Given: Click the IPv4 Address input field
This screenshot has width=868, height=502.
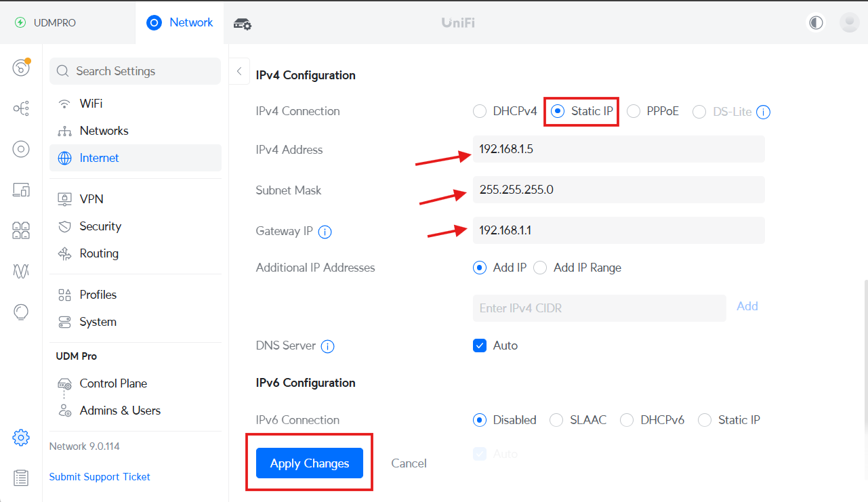Looking at the screenshot, I should (618, 149).
